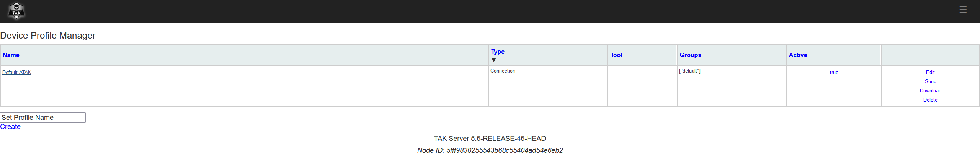Viewport: 980px width, 163px height.
Task: Click the Device Profile Manager heading
Action: [x=48, y=36]
